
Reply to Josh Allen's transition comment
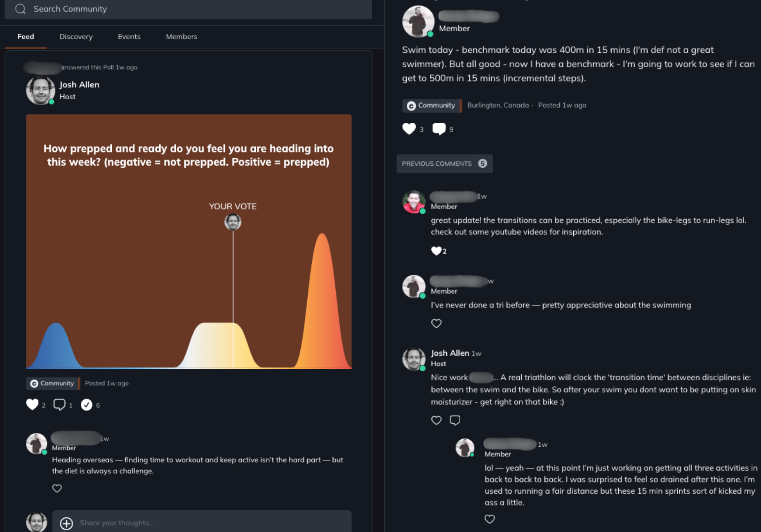tap(455, 420)
